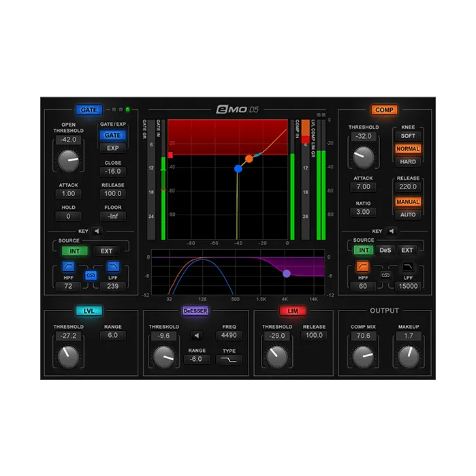Click the DeEsser listen speaker icon
The height and width of the screenshot is (476, 476).
click(197, 336)
